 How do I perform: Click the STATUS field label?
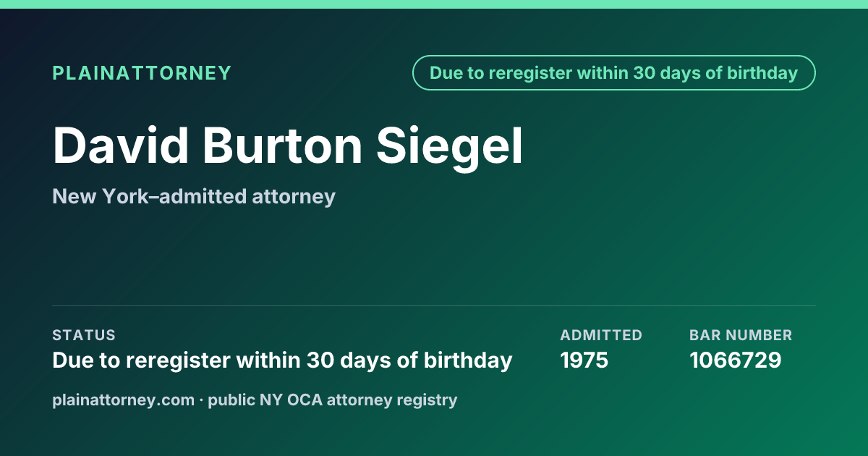(84, 335)
